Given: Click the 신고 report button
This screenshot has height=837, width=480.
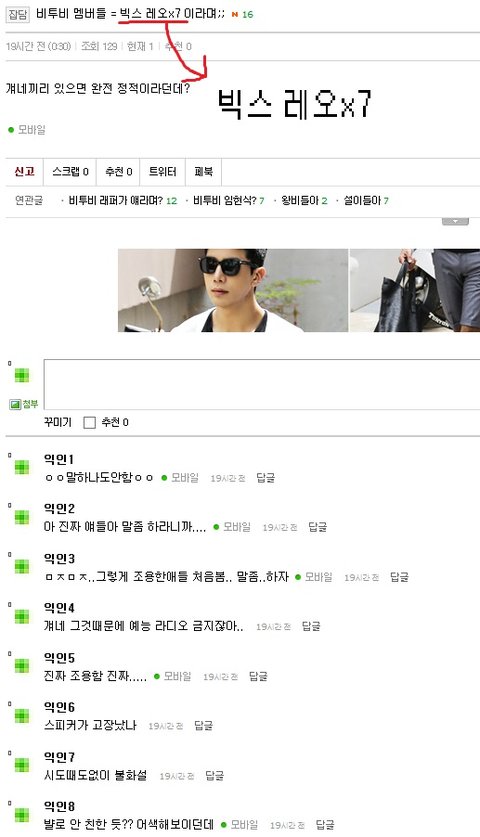Looking at the screenshot, I should tap(25, 172).
